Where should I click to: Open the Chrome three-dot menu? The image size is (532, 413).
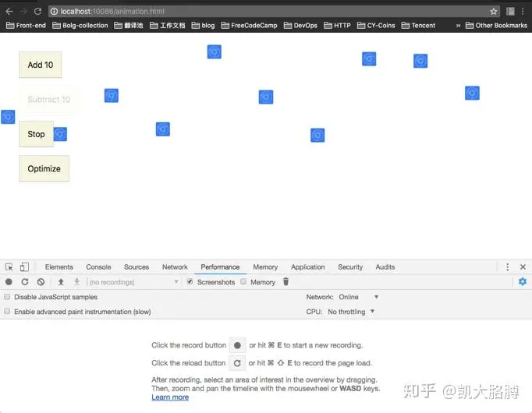point(523,12)
